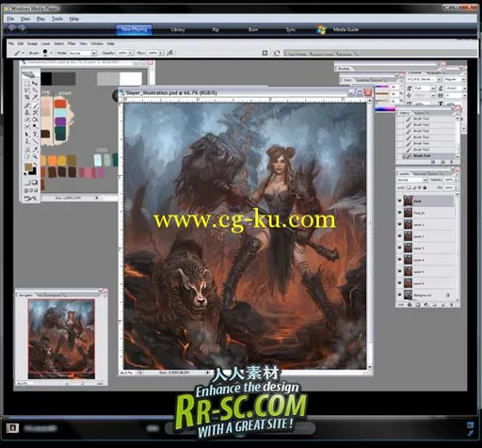This screenshot has height=448, width=482.
Task: Hide Layer 1 using its eye icon
Action: [399, 224]
